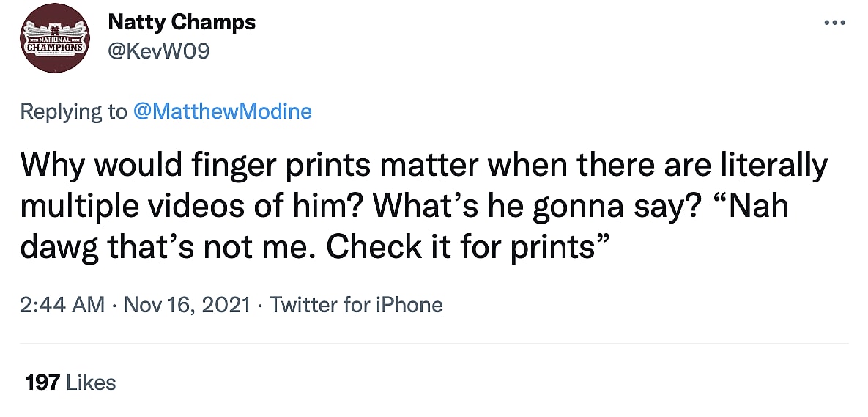Click the 2:44 AM timestamp

point(62,305)
